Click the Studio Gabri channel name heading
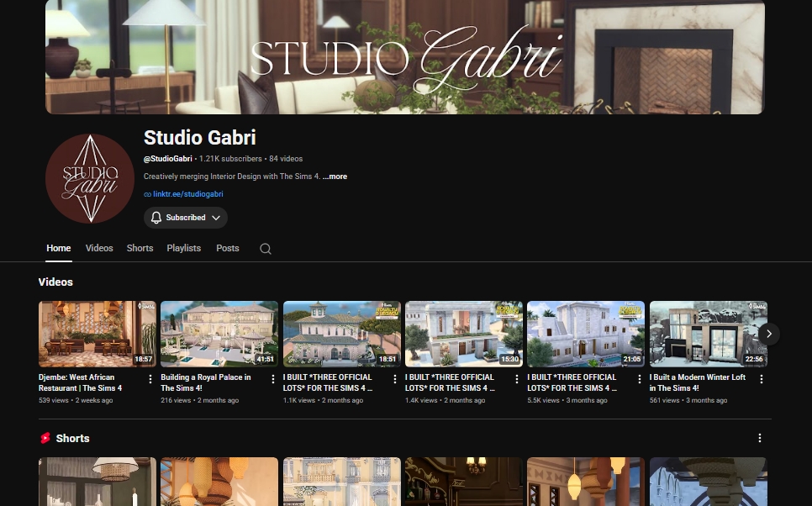Screen dimensions: 812x506 point(199,138)
